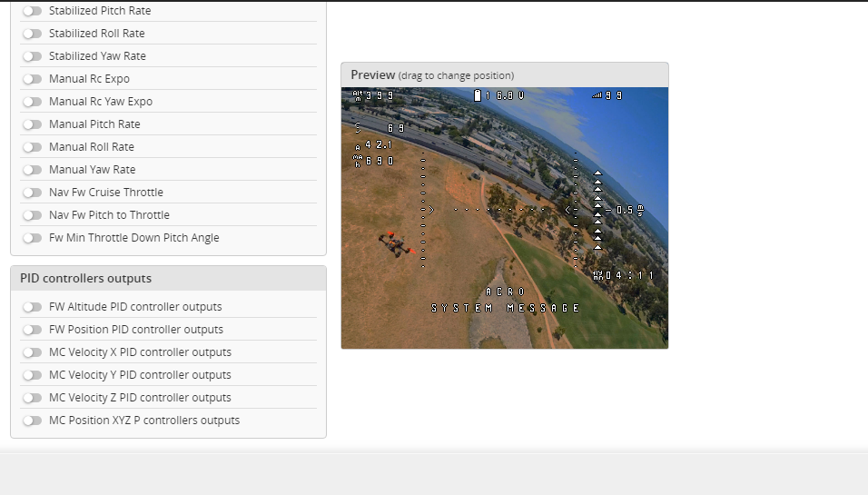Enable Manual Rc Expo switch
The width and height of the screenshot is (868, 495).
tap(32, 79)
